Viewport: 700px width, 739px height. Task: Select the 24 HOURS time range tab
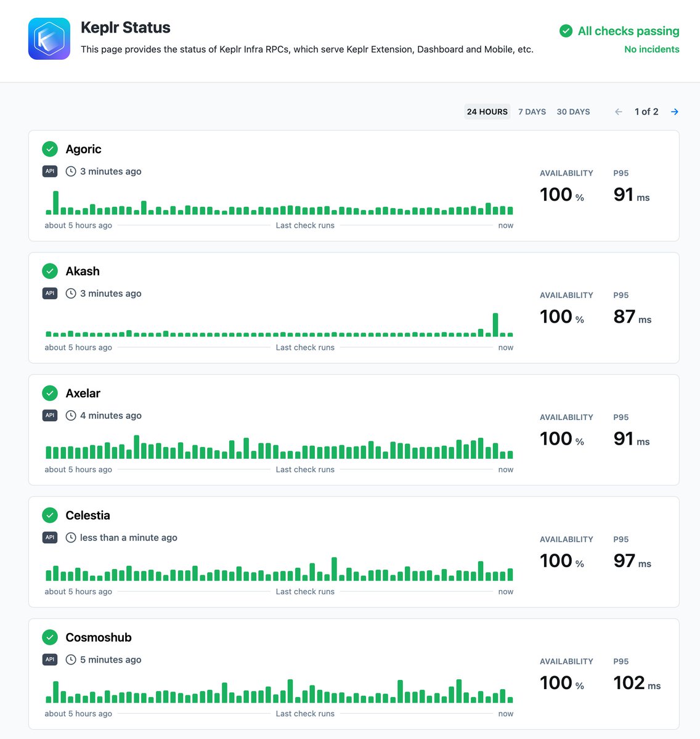(487, 111)
